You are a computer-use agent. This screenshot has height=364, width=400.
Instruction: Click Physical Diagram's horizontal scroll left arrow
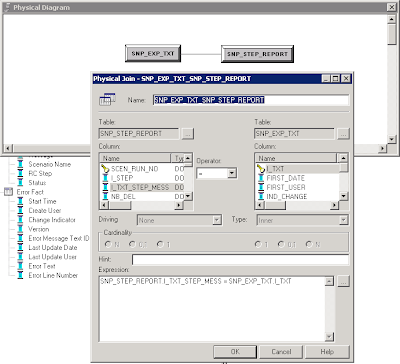pyautogui.click(x=8, y=148)
